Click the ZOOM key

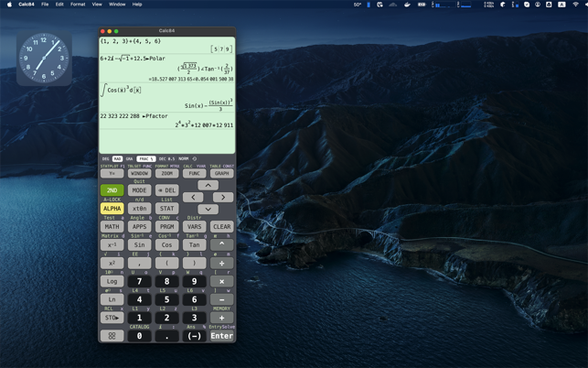click(166, 174)
